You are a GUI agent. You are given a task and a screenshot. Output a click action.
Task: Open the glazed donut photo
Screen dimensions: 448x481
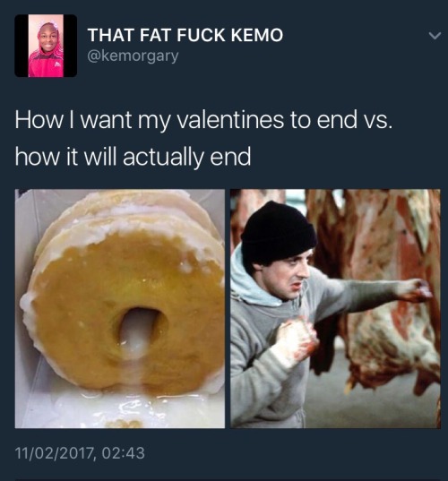[120, 308]
